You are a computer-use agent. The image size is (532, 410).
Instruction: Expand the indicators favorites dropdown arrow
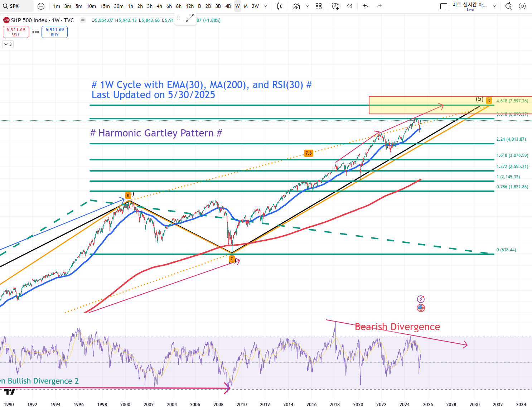click(307, 6)
